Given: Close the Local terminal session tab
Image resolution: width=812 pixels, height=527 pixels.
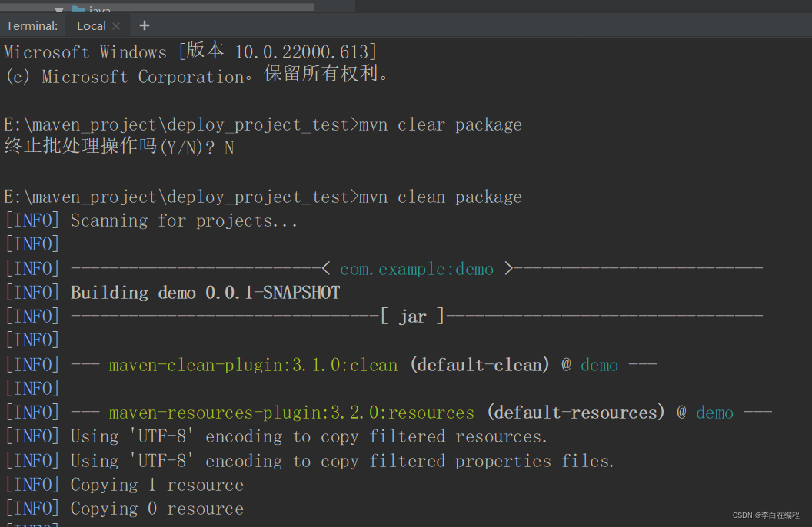Looking at the screenshot, I should coord(117,26).
